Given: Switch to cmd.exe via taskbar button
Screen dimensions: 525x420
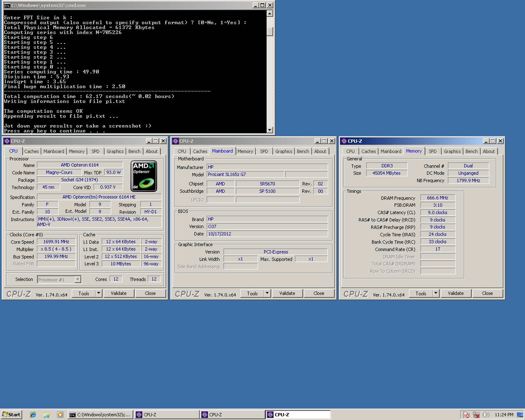Looking at the screenshot, I should pos(100,415).
